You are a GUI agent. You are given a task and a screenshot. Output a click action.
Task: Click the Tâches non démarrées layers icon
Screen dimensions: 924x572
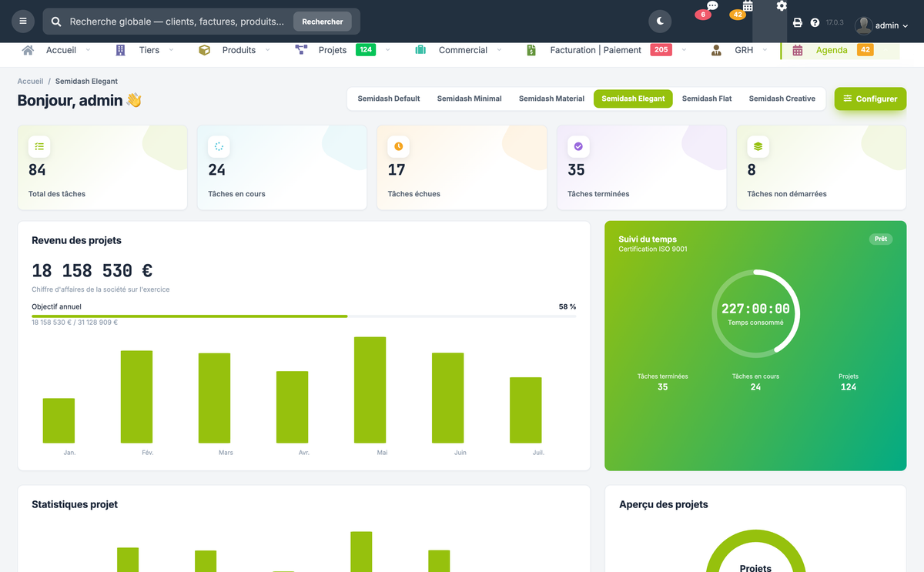click(758, 146)
